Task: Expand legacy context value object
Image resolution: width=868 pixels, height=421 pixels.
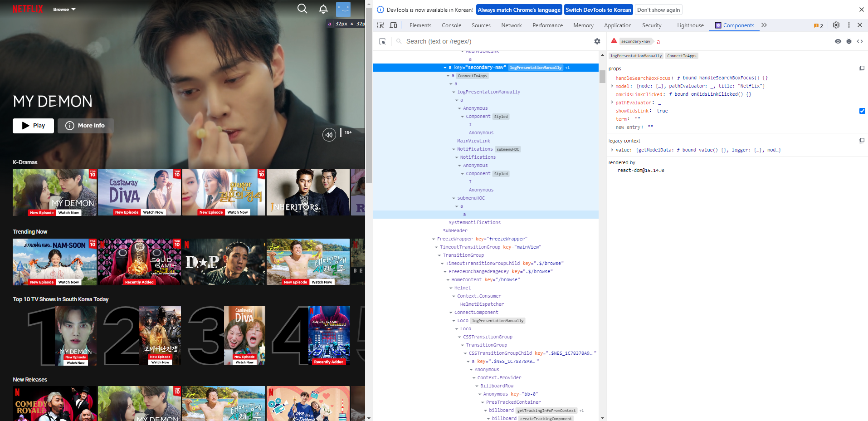Action: pos(612,150)
